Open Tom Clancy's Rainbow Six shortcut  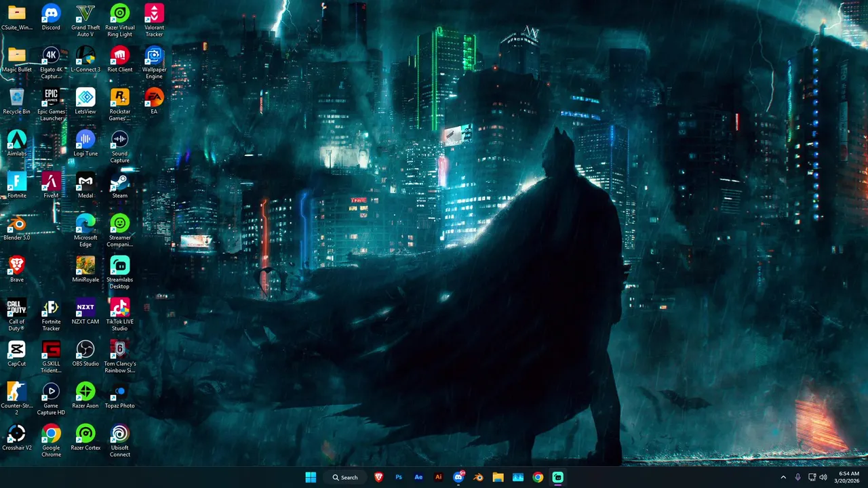coord(120,357)
